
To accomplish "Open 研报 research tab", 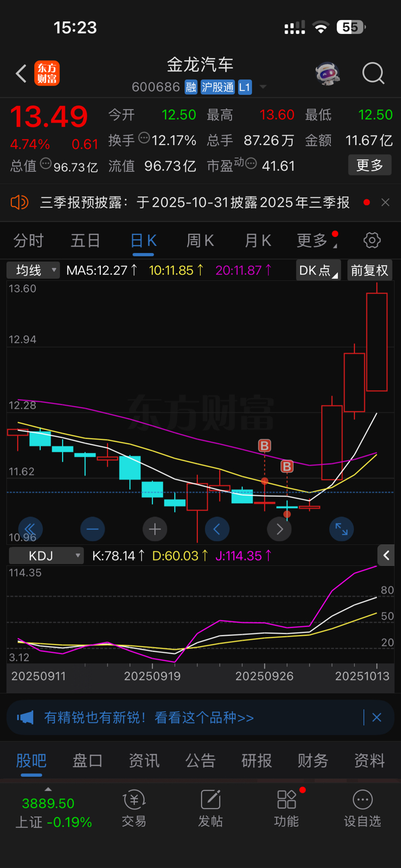I will 256,760.
